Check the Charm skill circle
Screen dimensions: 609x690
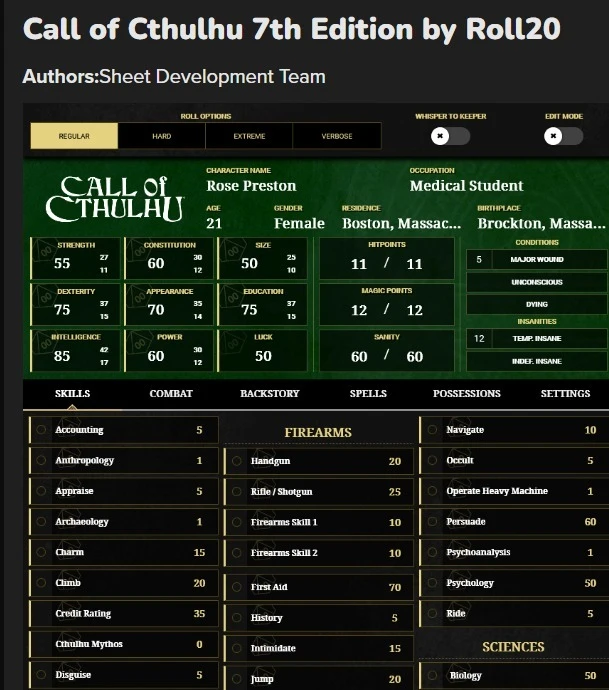click(41, 552)
